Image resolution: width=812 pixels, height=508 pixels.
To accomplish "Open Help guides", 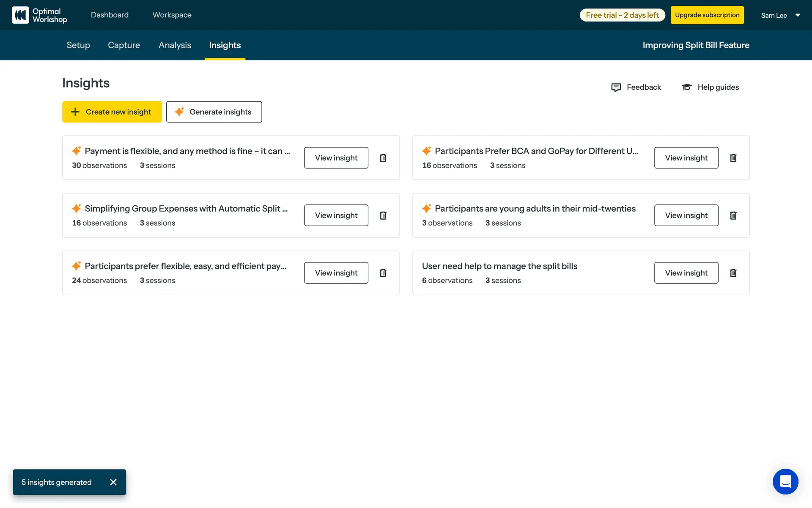I will [710, 87].
